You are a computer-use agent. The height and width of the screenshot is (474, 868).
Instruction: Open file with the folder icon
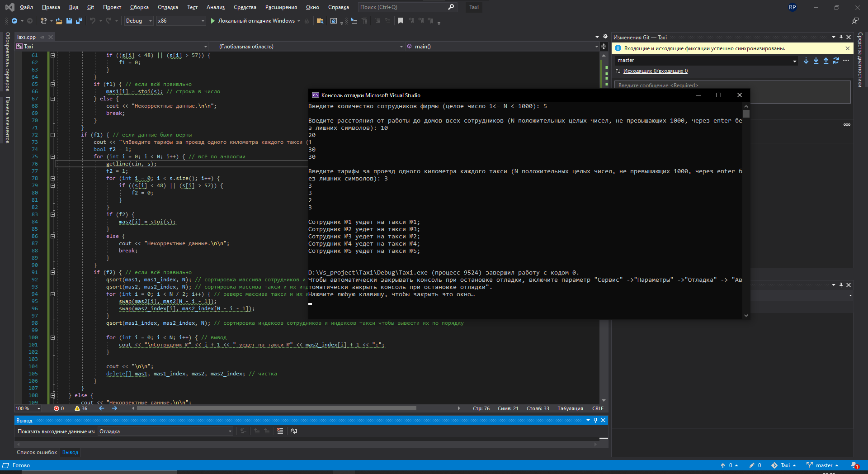coord(59,21)
